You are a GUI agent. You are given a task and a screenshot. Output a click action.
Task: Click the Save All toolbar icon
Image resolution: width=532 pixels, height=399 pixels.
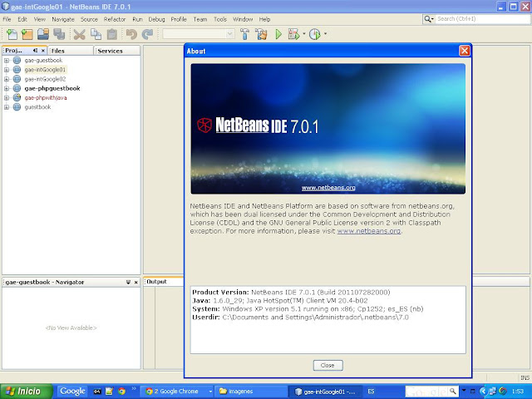[59, 34]
